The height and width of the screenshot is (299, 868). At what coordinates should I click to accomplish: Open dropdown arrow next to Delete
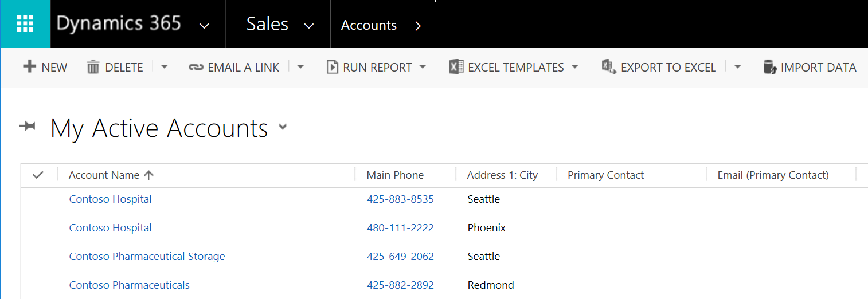coord(165,68)
